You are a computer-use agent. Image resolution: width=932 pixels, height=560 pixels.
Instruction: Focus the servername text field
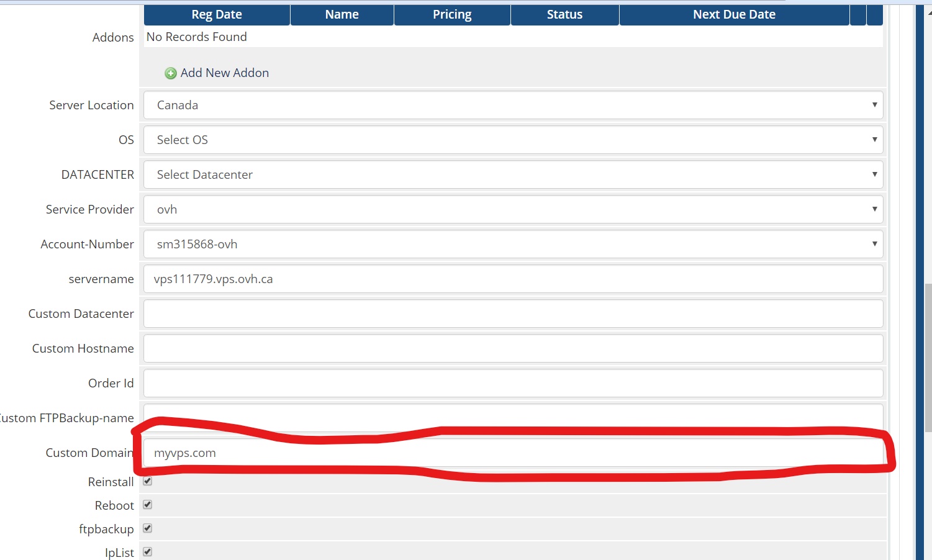pyautogui.click(x=513, y=279)
